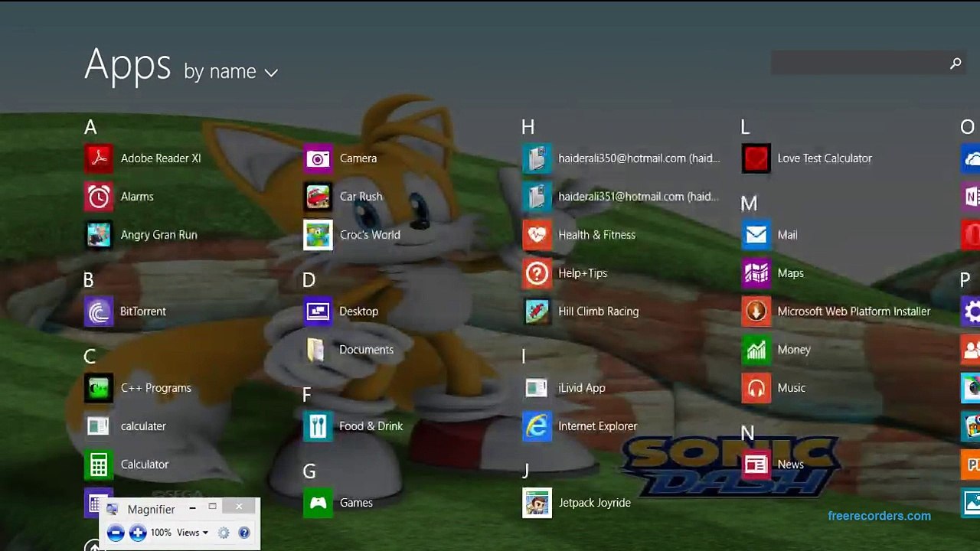Open the News app icon
The image size is (980, 551).
[756, 465]
